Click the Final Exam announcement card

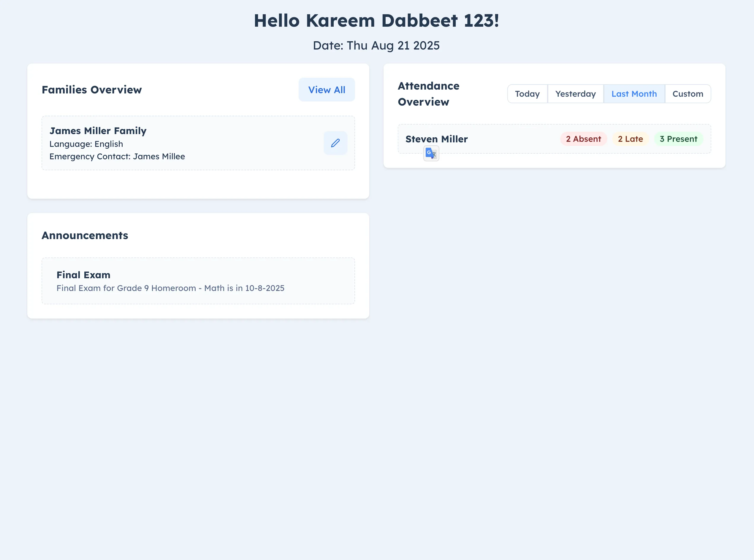point(198,281)
